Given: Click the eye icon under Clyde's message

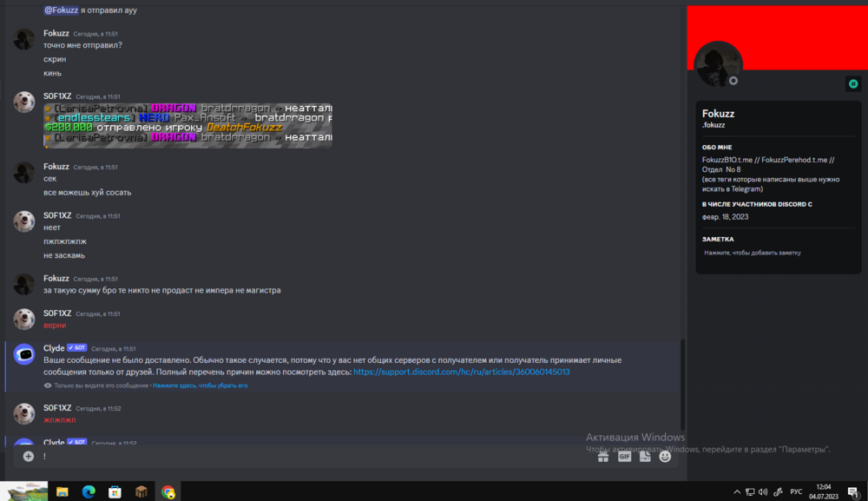Looking at the screenshot, I should tap(48, 386).
